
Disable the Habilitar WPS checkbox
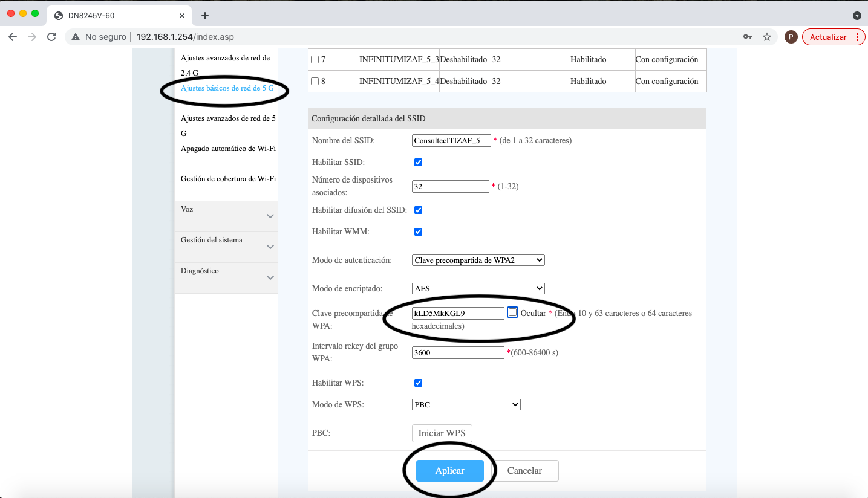(x=418, y=383)
